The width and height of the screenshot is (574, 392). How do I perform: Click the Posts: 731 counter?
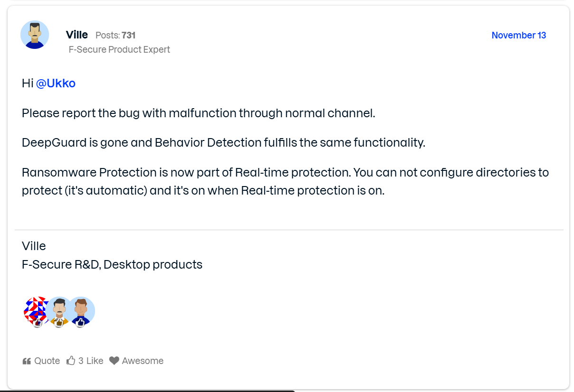coord(115,35)
